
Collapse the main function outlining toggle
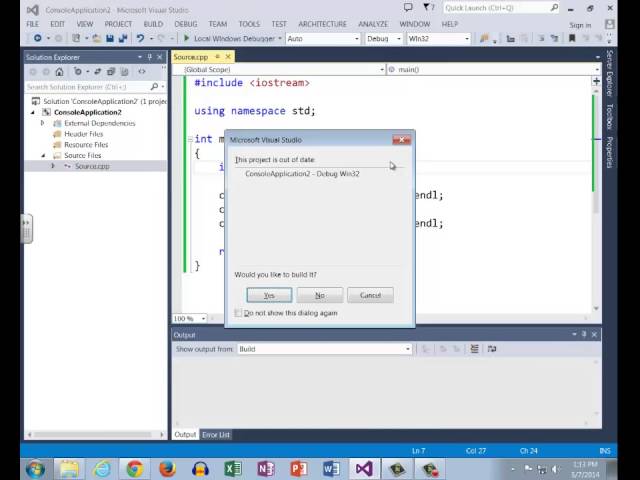[x=190, y=140]
